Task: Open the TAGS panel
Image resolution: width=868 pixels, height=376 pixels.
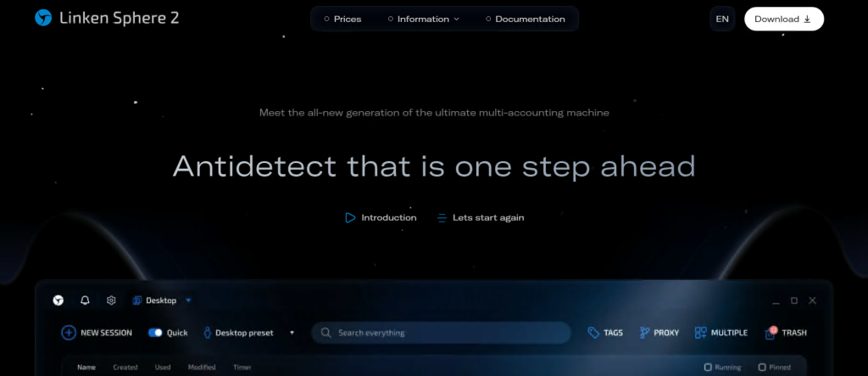Action: 605,333
